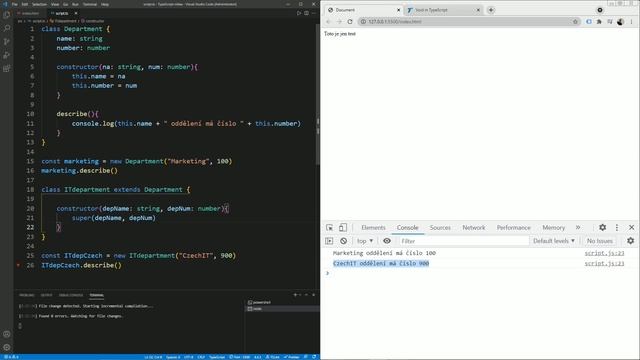Open the Default levels dropdown
The height and width of the screenshot is (360, 640).
point(553,241)
